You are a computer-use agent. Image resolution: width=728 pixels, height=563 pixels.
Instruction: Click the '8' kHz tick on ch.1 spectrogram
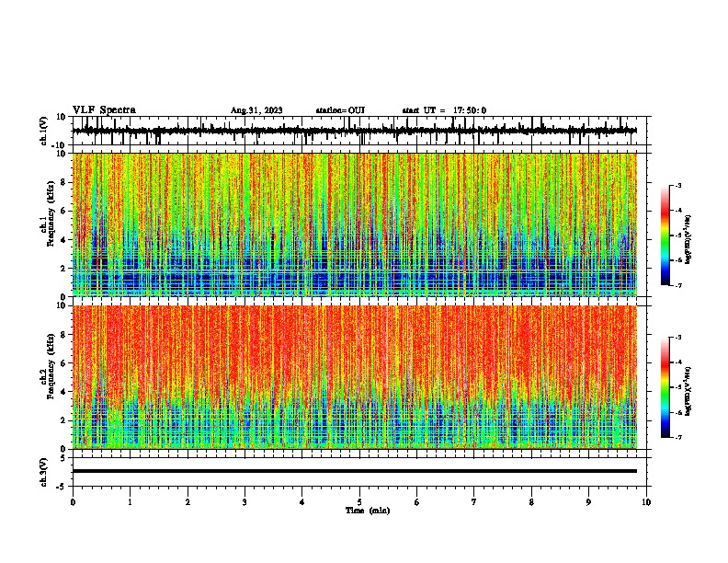pyautogui.click(x=64, y=182)
